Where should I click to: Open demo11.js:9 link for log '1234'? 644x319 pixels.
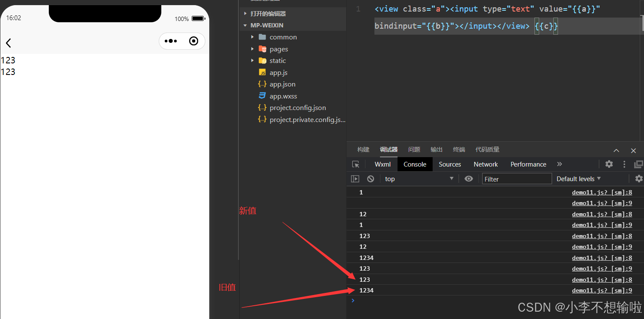click(x=602, y=290)
